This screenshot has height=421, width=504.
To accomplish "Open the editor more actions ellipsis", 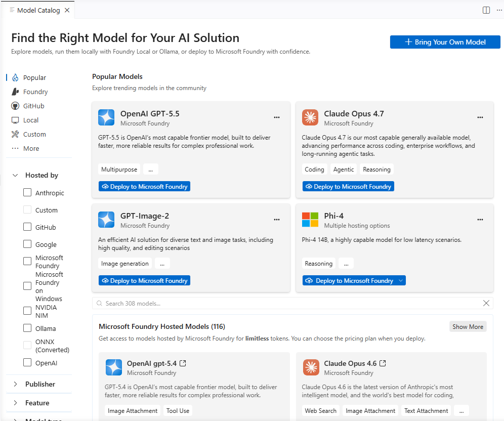I will click(x=499, y=10).
